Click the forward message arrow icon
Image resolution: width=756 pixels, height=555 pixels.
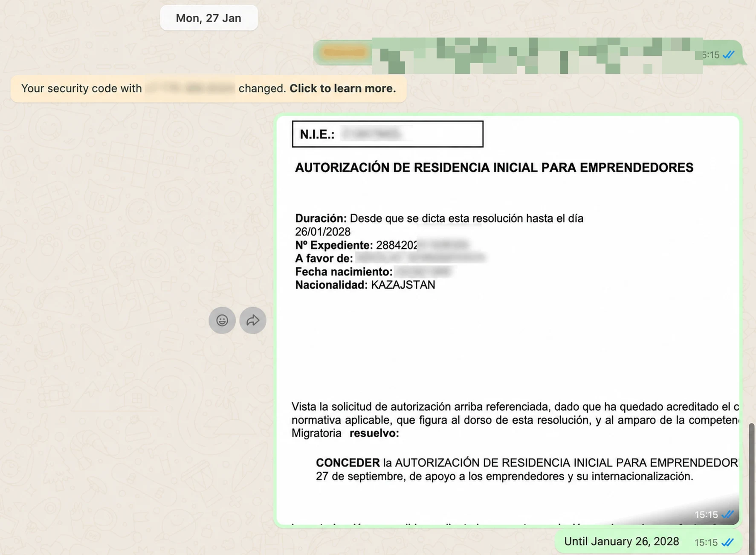coord(253,320)
